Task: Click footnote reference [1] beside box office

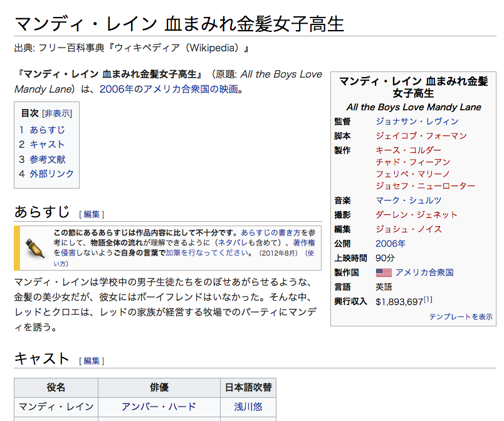Action: click(x=428, y=299)
